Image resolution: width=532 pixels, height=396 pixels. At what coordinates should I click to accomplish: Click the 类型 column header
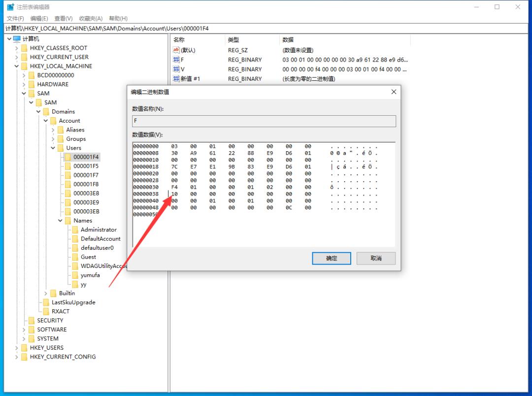(233, 39)
